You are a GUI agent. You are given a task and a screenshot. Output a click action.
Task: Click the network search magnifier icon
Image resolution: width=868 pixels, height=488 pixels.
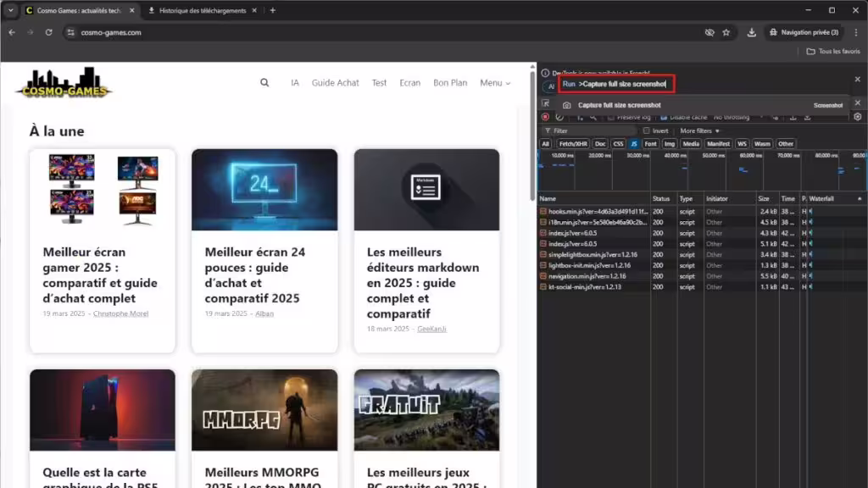[593, 117]
